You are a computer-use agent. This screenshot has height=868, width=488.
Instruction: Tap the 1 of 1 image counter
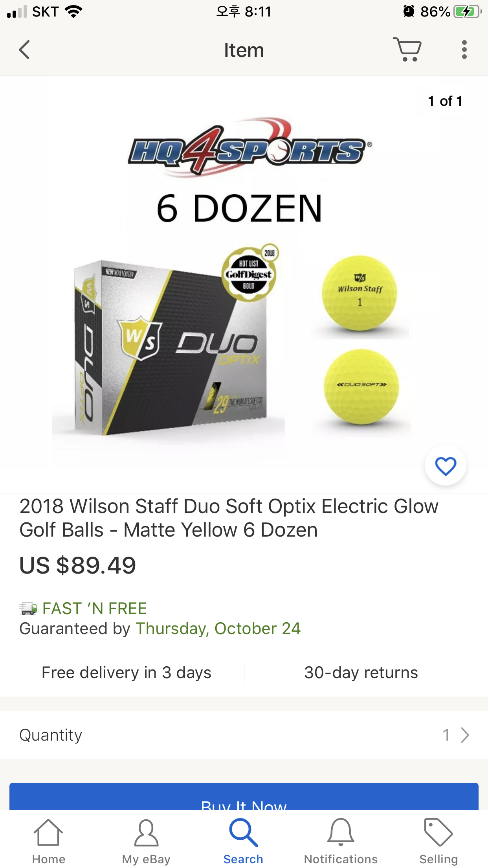pos(445,101)
